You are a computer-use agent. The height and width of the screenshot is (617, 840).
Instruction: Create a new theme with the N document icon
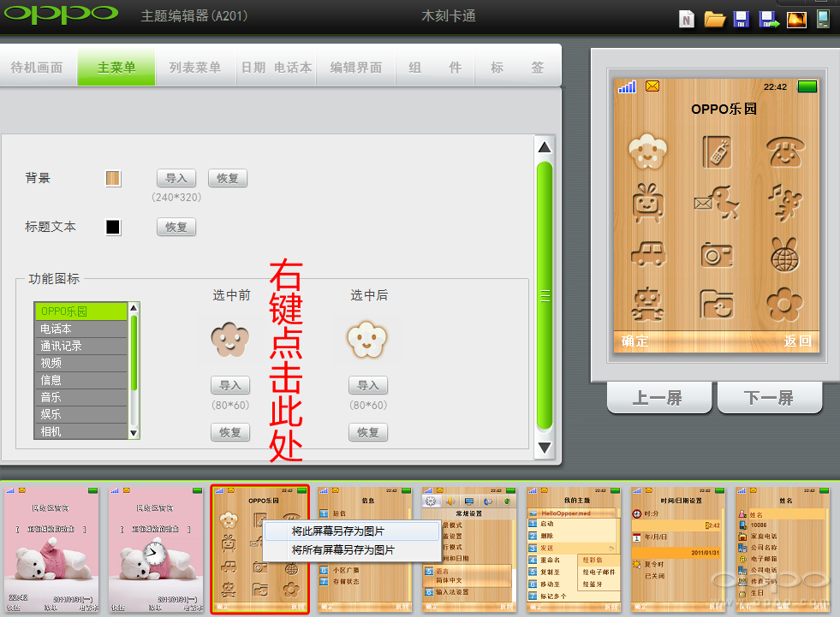coord(686,20)
